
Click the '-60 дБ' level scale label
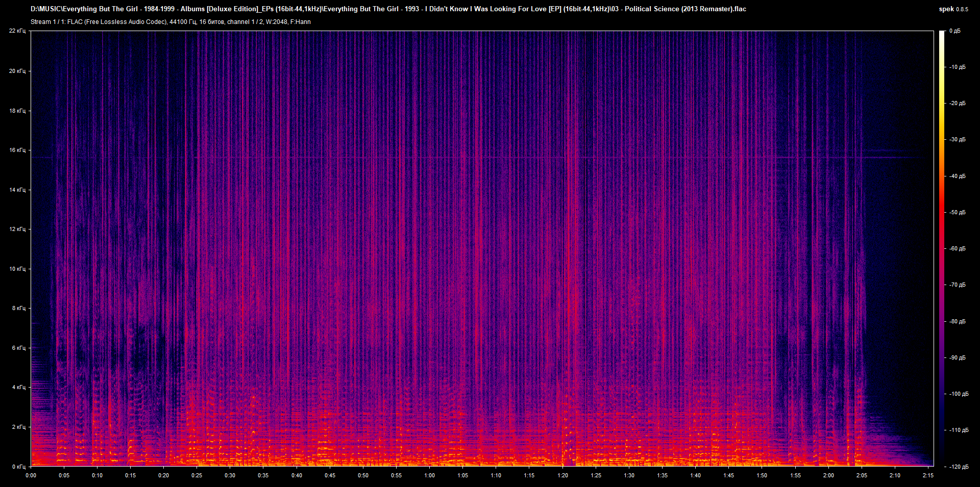(x=958, y=249)
